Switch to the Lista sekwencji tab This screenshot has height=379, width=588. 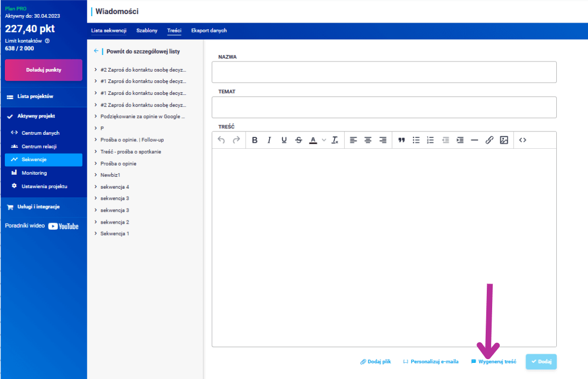pyautogui.click(x=109, y=30)
